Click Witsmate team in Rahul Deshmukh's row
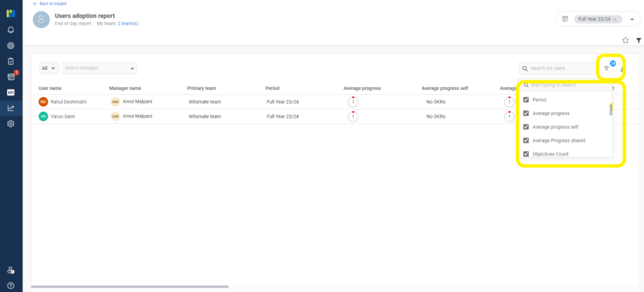This screenshot has width=644, height=292. coord(205,102)
